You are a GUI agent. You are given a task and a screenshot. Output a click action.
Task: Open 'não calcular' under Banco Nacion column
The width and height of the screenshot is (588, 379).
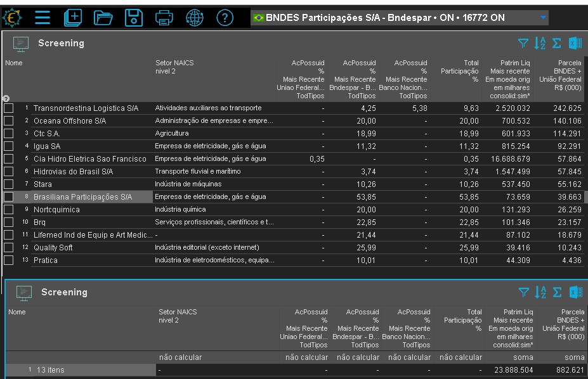409,357
